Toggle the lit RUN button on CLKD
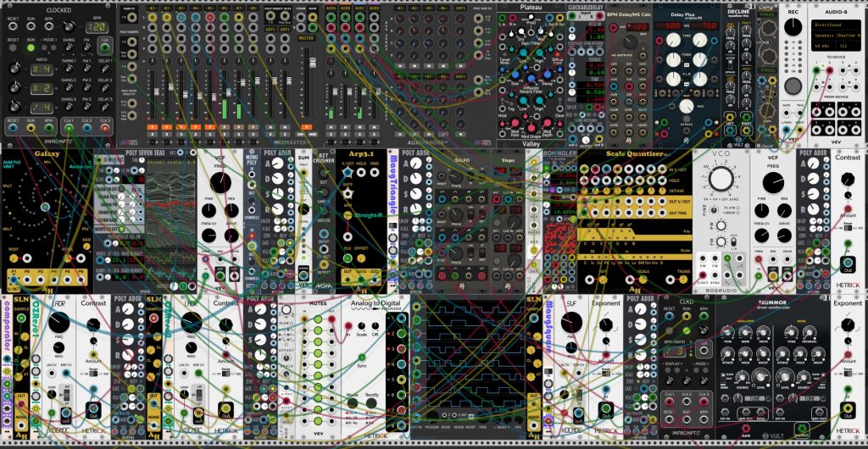 pos(687,330)
